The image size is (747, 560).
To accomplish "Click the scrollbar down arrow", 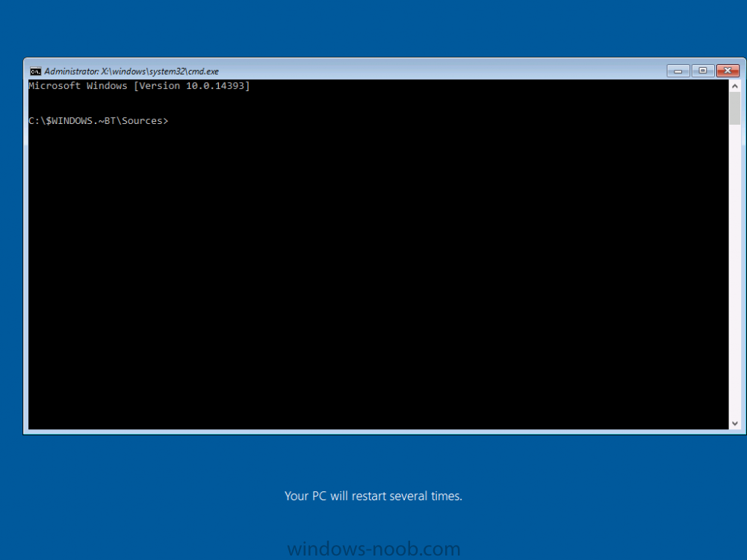I will pyautogui.click(x=734, y=423).
